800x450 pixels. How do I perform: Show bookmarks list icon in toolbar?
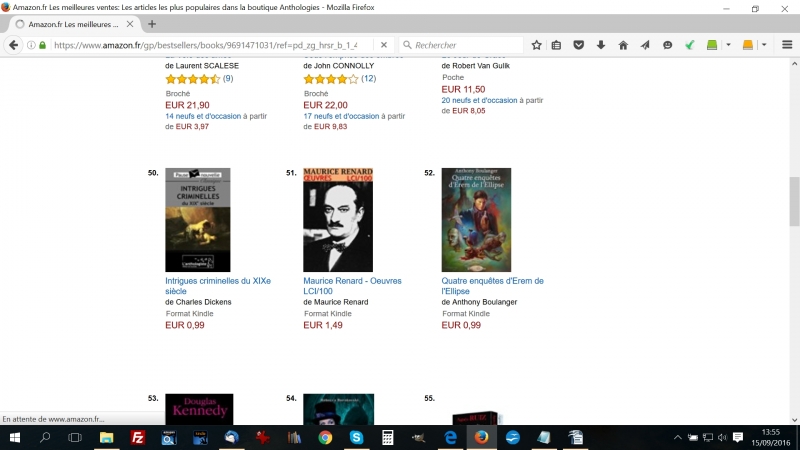coord(556,45)
